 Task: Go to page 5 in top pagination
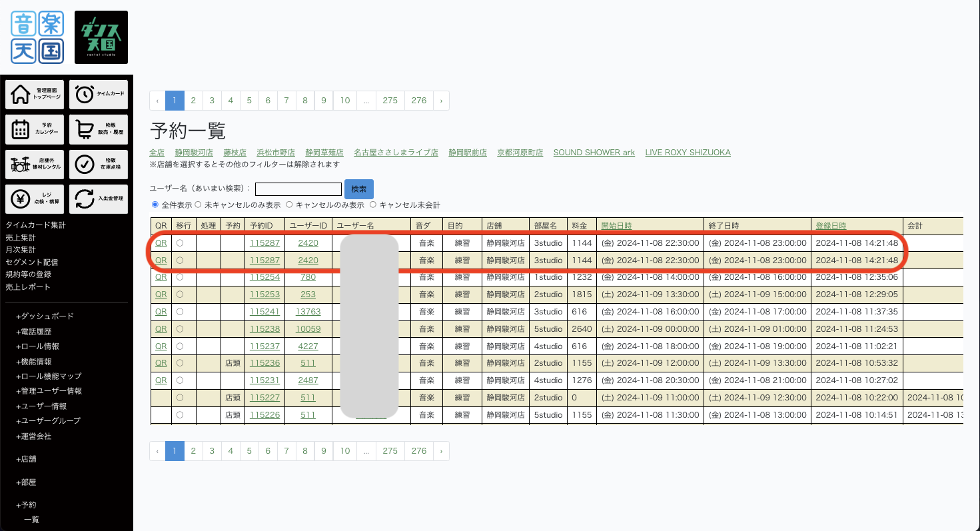249,101
